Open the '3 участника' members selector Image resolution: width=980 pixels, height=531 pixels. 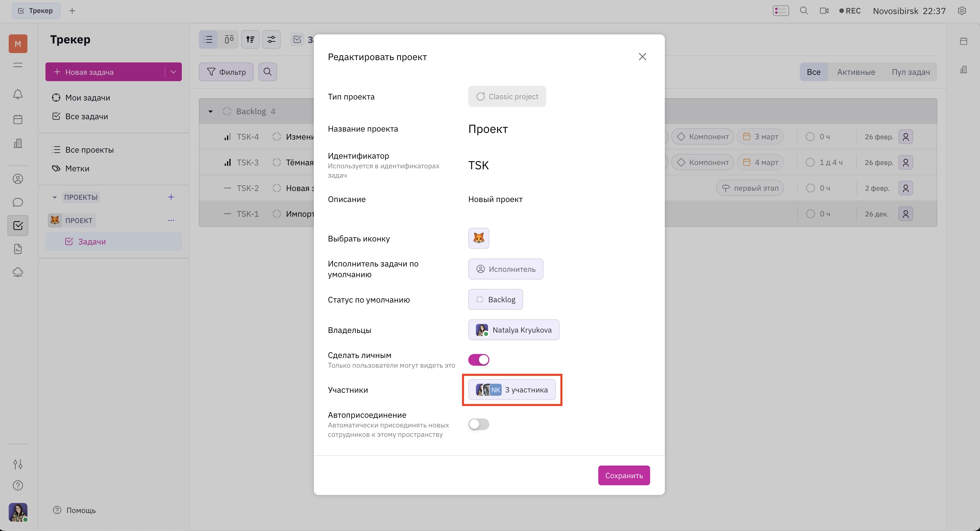pyautogui.click(x=512, y=390)
